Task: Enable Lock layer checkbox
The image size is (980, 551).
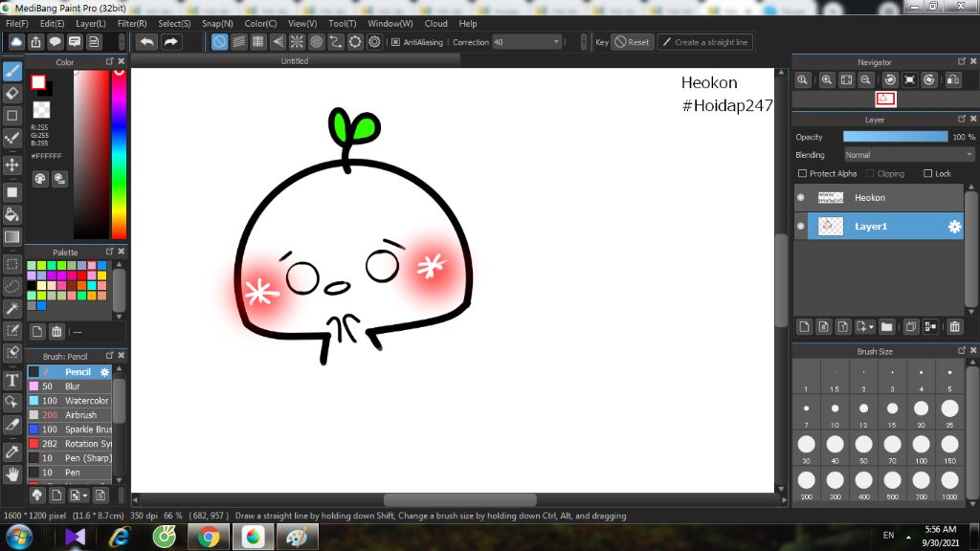Action: (x=927, y=173)
